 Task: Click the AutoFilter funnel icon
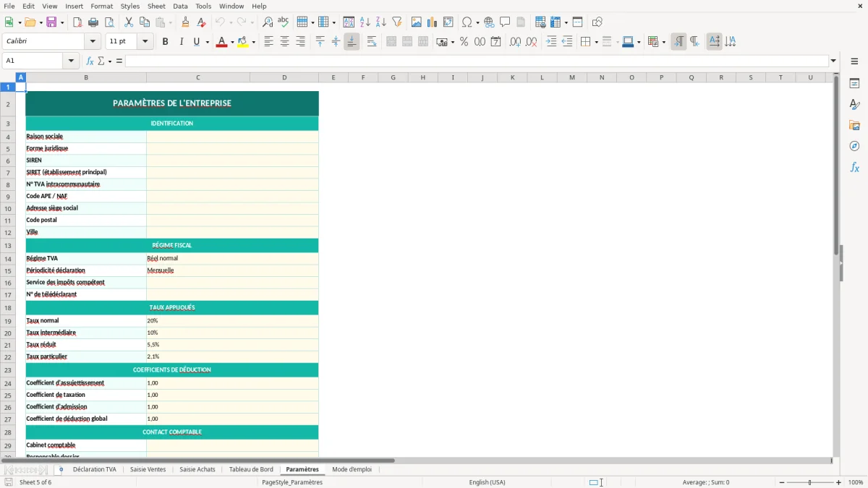(397, 22)
